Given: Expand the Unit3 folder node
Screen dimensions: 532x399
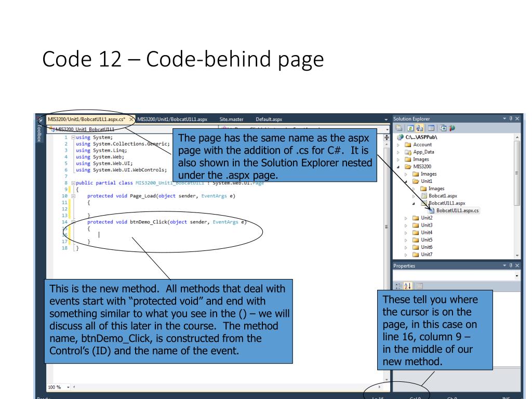Looking at the screenshot, I should (x=406, y=225).
